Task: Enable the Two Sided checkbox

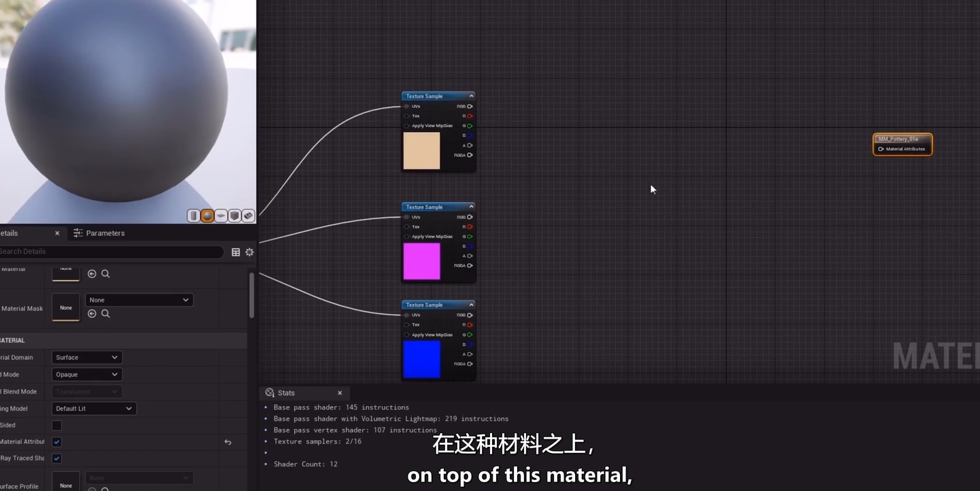Action: click(57, 425)
